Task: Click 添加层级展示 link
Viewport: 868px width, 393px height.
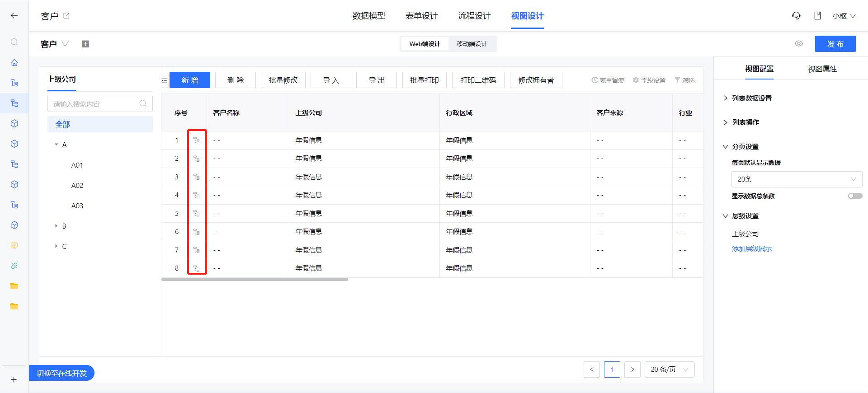Action: [x=752, y=249]
